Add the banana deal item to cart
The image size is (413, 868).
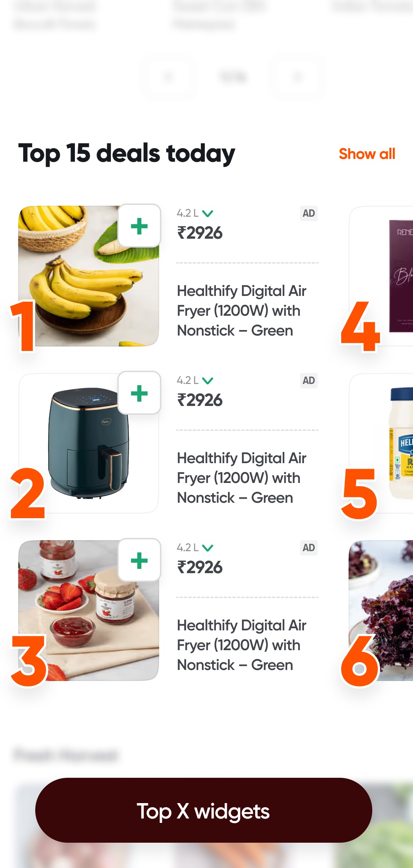139,226
